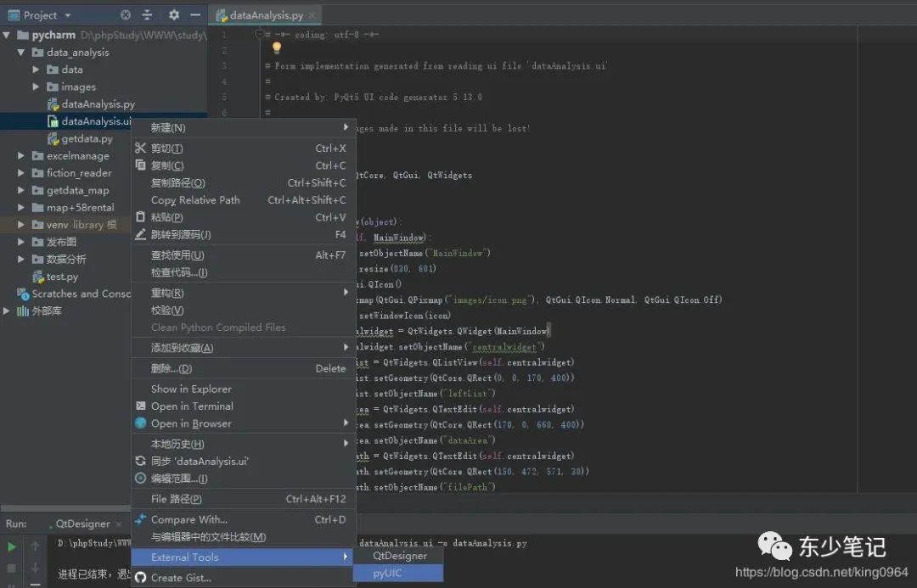Close the dataAnalysis.py editor tab

pos(312,15)
